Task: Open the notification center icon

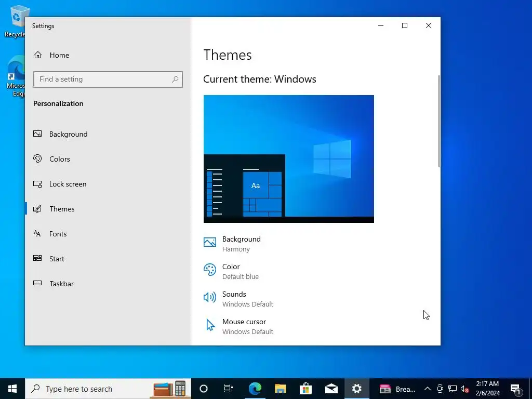Action: coord(515,389)
